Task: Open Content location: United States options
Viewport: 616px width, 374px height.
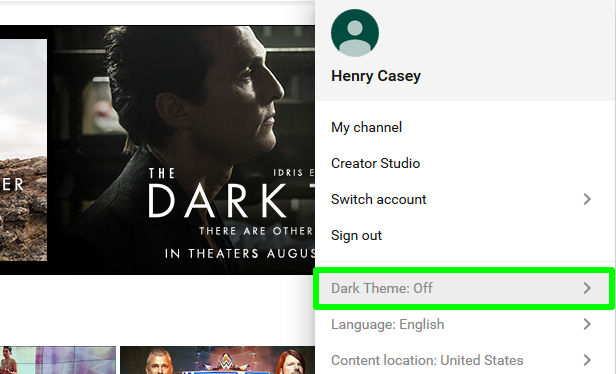Action: [465, 360]
